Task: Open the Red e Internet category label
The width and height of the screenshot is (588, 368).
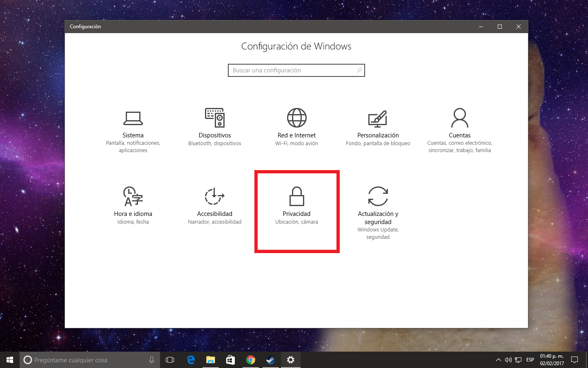Action: [x=297, y=135]
